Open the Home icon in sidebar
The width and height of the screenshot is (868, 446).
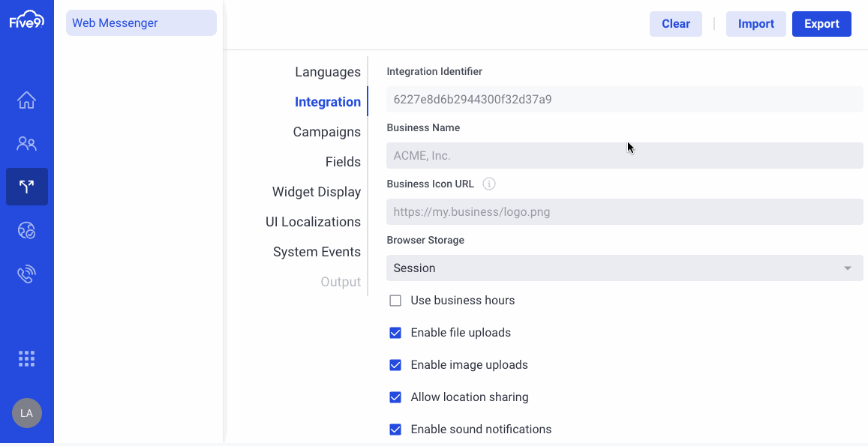[x=26, y=100]
